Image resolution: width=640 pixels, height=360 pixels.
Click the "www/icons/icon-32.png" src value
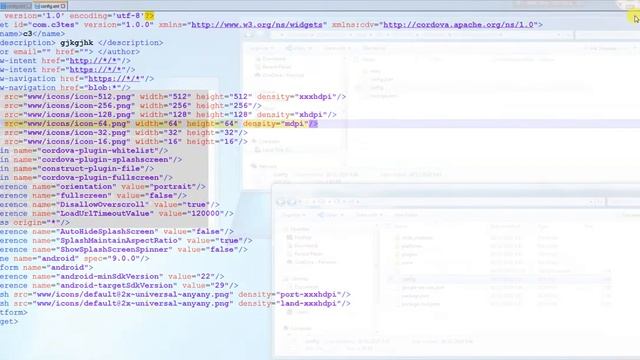pyautogui.click(x=77, y=133)
